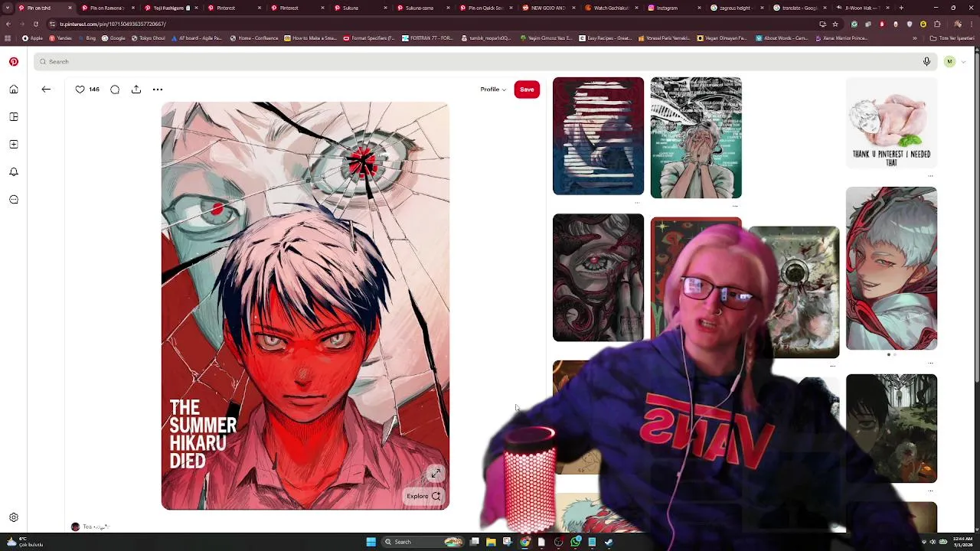The height and width of the screenshot is (551, 980).
Task: Like the pin with the heart icon
Action: (x=80, y=90)
